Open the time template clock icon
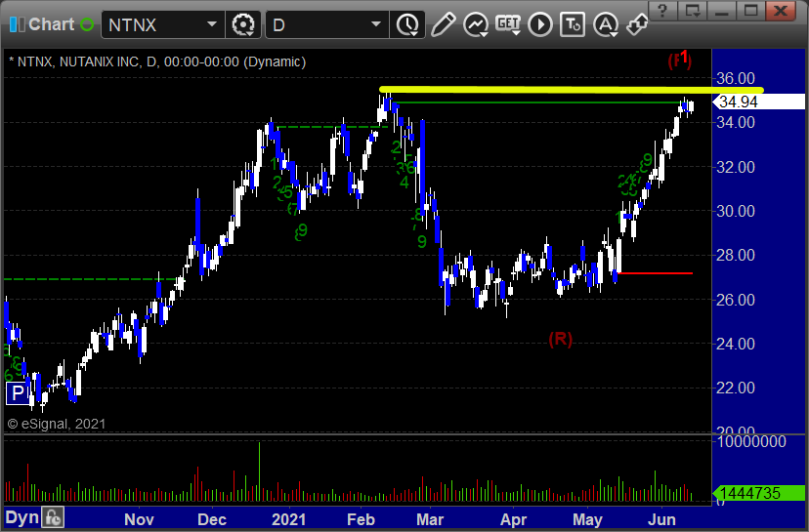This screenshot has height=532, width=809. pyautogui.click(x=408, y=24)
